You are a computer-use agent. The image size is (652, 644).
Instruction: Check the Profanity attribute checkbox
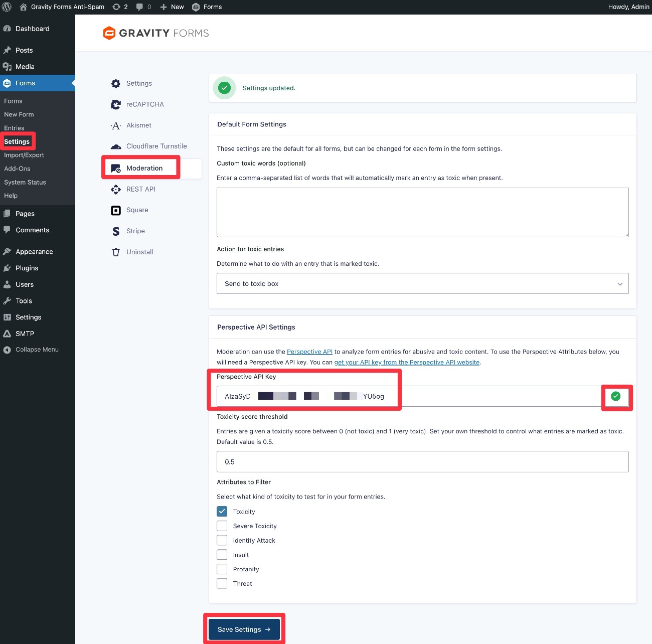pos(222,569)
